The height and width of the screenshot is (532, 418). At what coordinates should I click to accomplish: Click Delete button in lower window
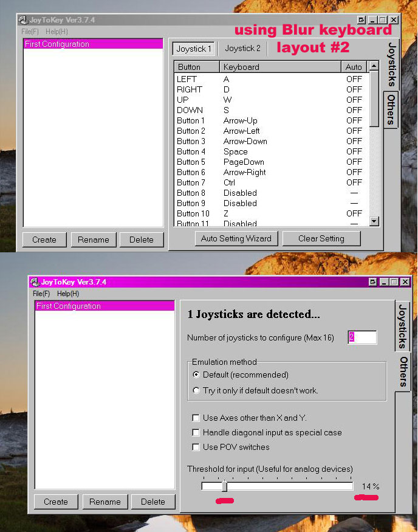(153, 502)
